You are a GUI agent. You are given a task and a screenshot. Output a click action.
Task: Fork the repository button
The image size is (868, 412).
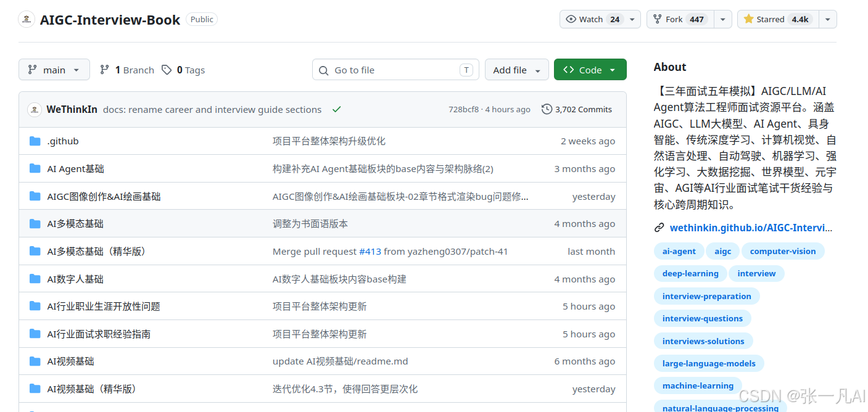coord(680,19)
